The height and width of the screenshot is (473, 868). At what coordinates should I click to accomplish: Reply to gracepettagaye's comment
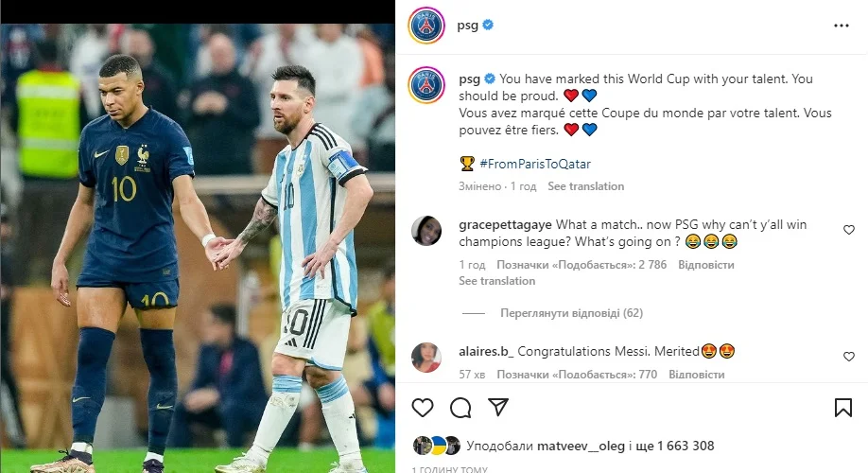pos(705,265)
